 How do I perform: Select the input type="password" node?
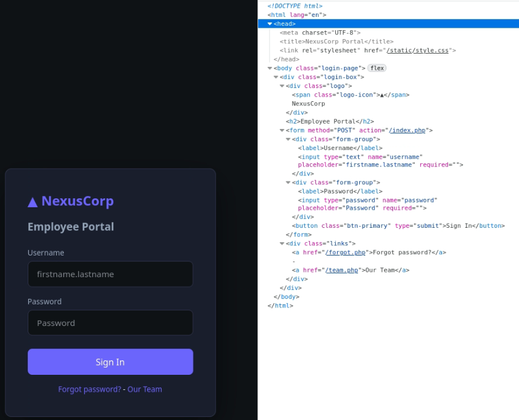click(368, 204)
